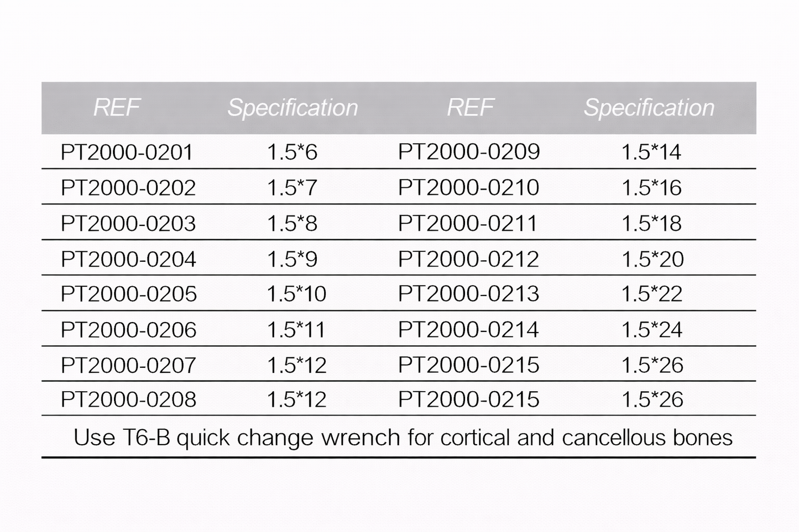Click the 1.5*14 specification cell

click(651, 152)
